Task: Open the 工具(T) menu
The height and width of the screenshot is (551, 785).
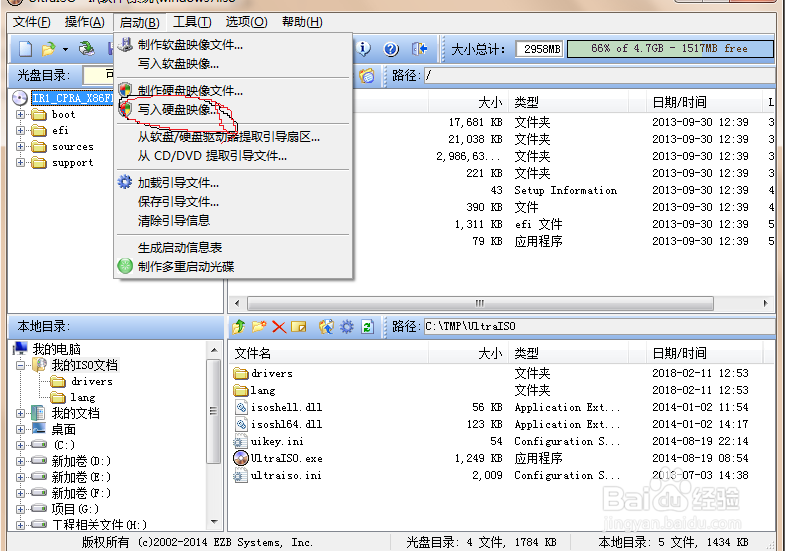Action: click(x=192, y=22)
